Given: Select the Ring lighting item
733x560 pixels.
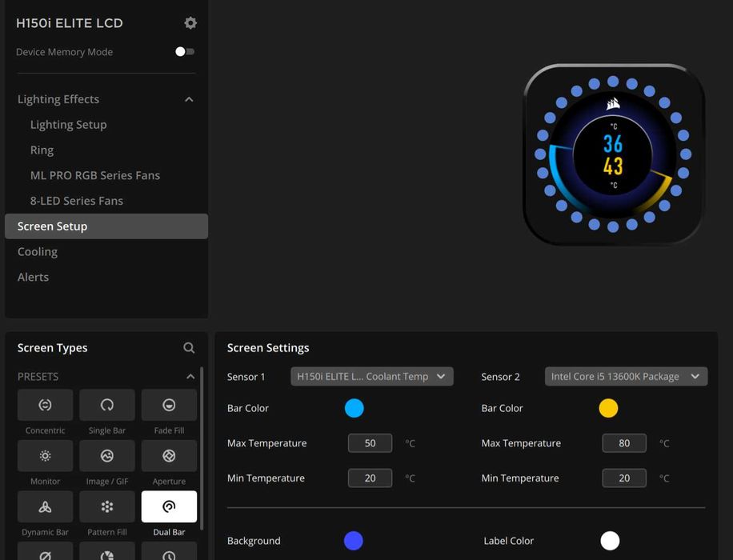Looking at the screenshot, I should pyautogui.click(x=42, y=150).
